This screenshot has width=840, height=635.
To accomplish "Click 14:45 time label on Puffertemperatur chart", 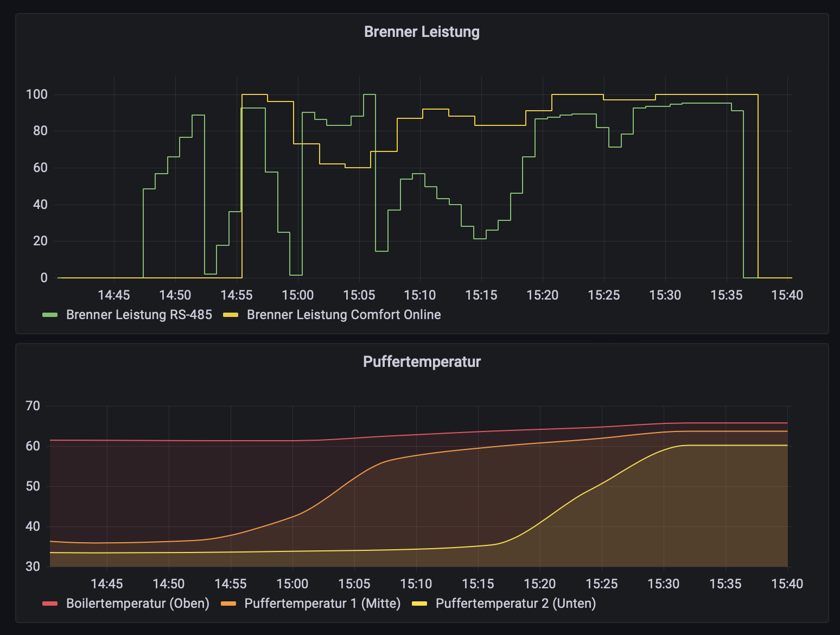I will pyautogui.click(x=106, y=584).
